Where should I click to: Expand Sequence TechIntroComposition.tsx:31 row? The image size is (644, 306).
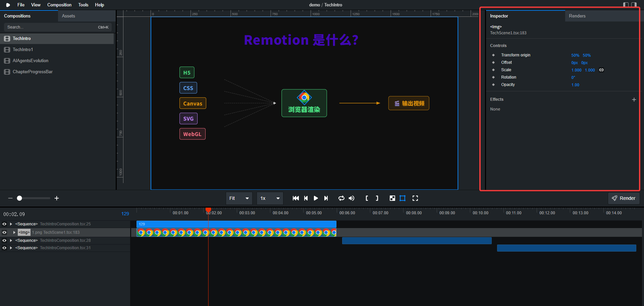(x=11, y=248)
